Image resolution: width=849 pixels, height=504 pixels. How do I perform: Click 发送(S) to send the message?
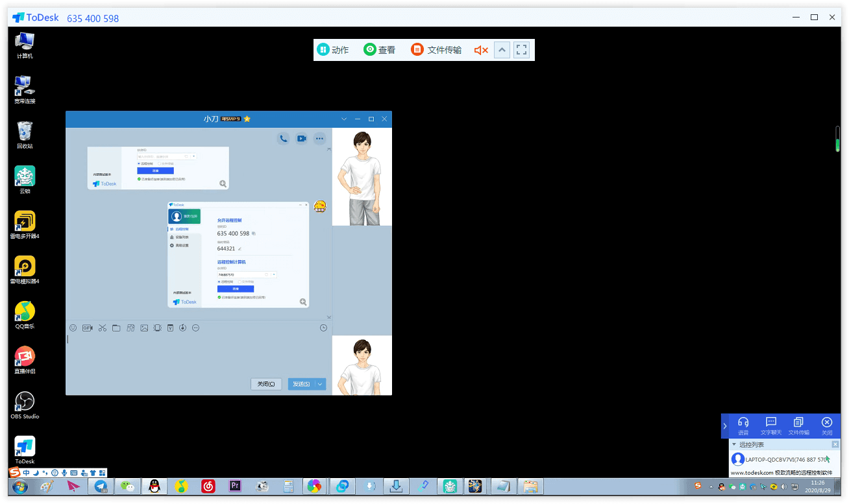[x=301, y=384]
